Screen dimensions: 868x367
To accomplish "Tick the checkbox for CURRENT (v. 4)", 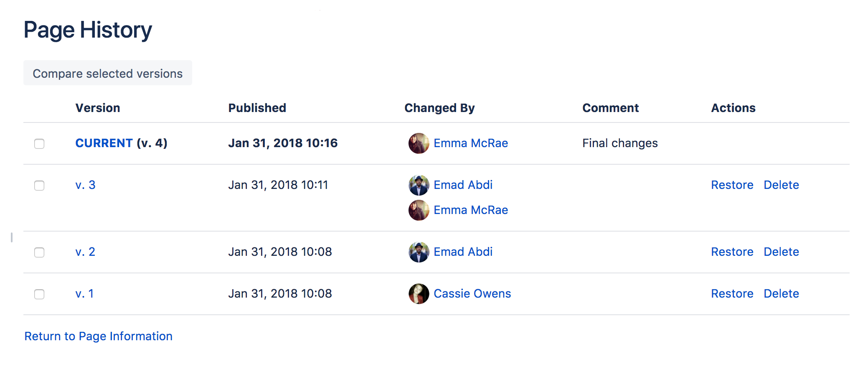I will click(39, 144).
